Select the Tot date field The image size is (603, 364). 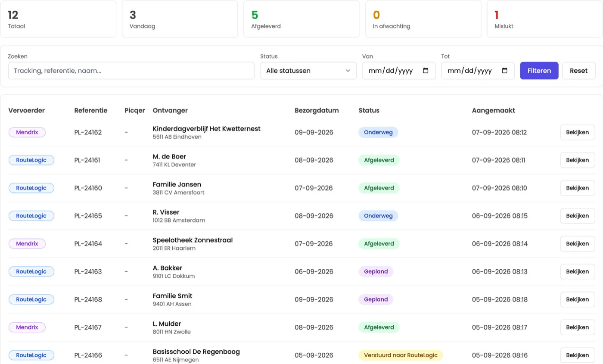(x=478, y=71)
